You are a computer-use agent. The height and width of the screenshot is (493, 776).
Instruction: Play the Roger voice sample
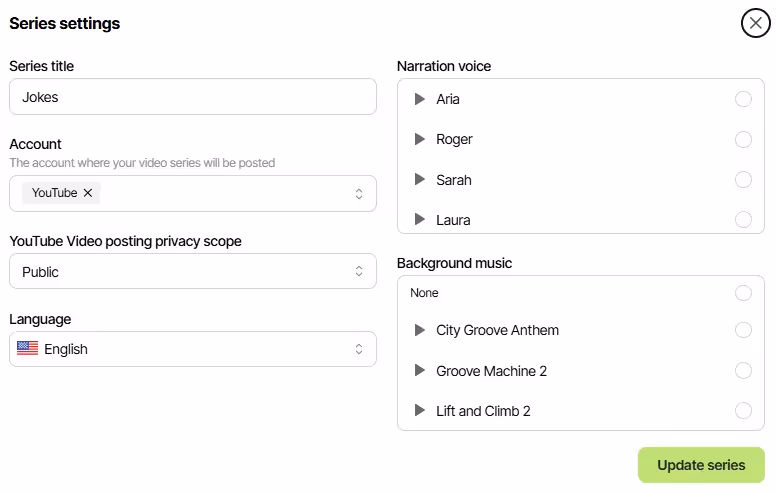(x=420, y=139)
